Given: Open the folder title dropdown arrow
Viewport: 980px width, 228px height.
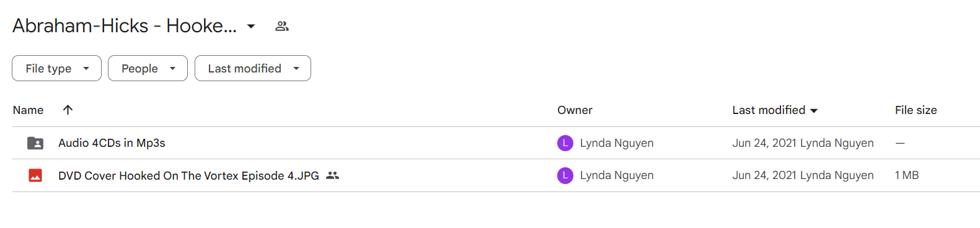Looking at the screenshot, I should coord(251,26).
